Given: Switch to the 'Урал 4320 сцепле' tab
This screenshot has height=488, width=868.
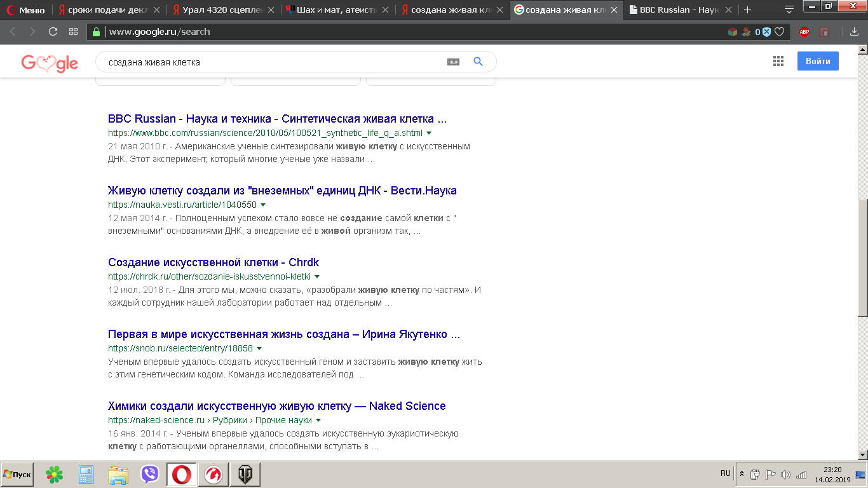Looking at the screenshot, I should point(224,10).
